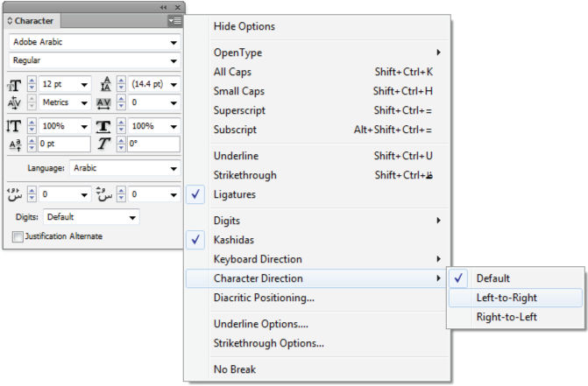The image size is (588, 386).
Task: Click the font size icon
Action: (x=14, y=85)
